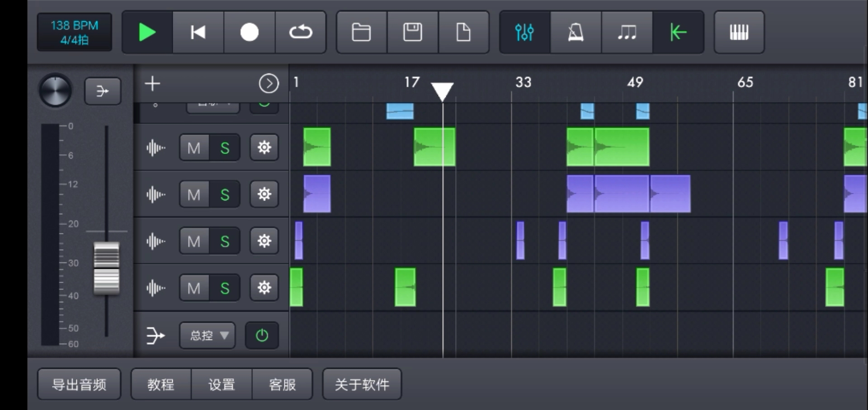Screen dimensions: 868x410
Task: Mute the track with narrow green clips
Action: 194,288
